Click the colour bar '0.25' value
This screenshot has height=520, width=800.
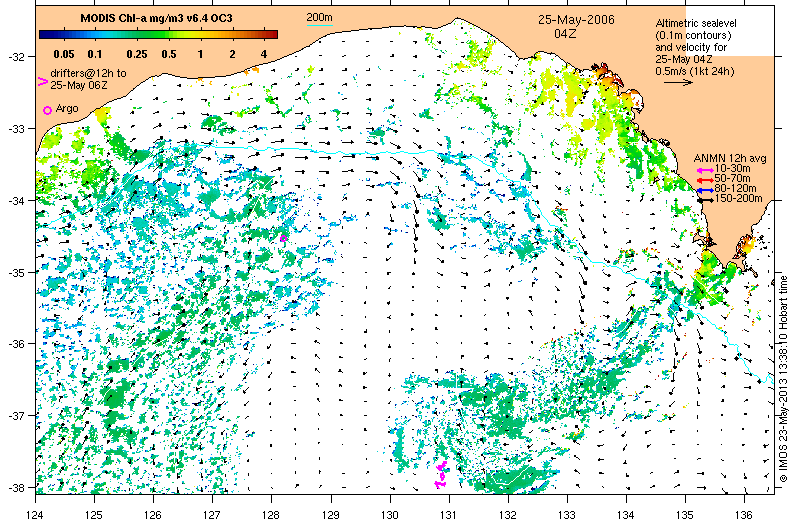(137, 54)
